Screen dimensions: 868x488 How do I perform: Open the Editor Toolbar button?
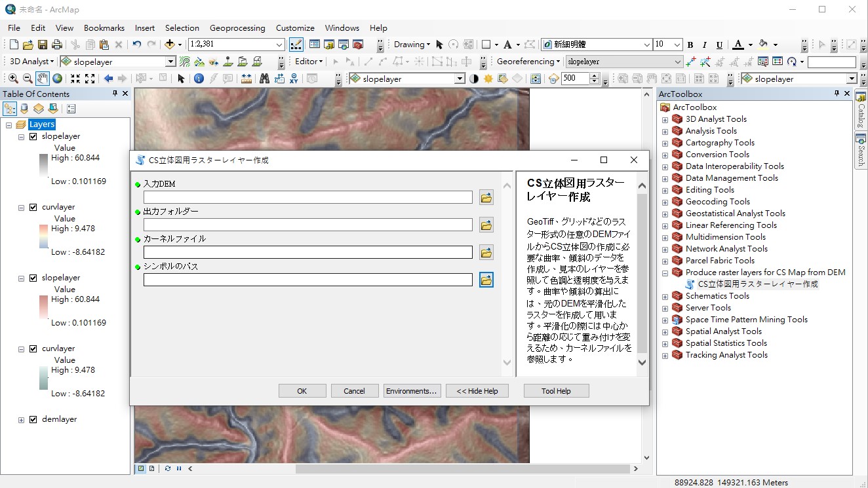(296, 45)
